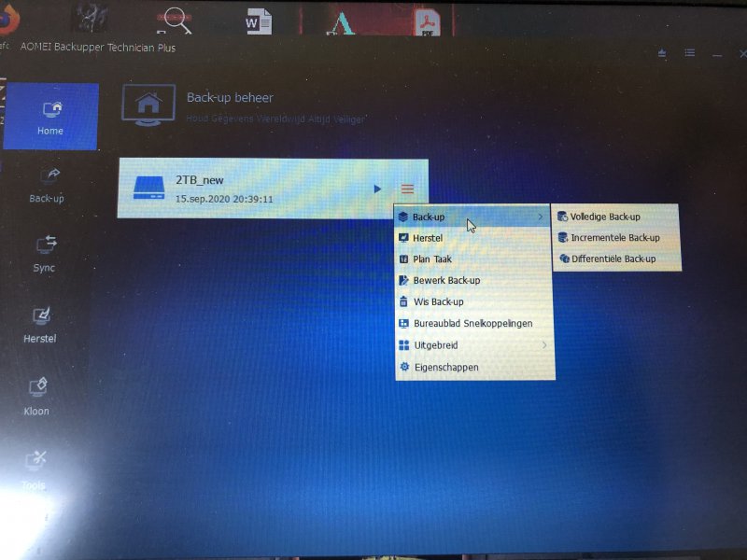The width and height of the screenshot is (747, 560).
Task: Open the letter A application desktop icon
Action: pos(341,23)
